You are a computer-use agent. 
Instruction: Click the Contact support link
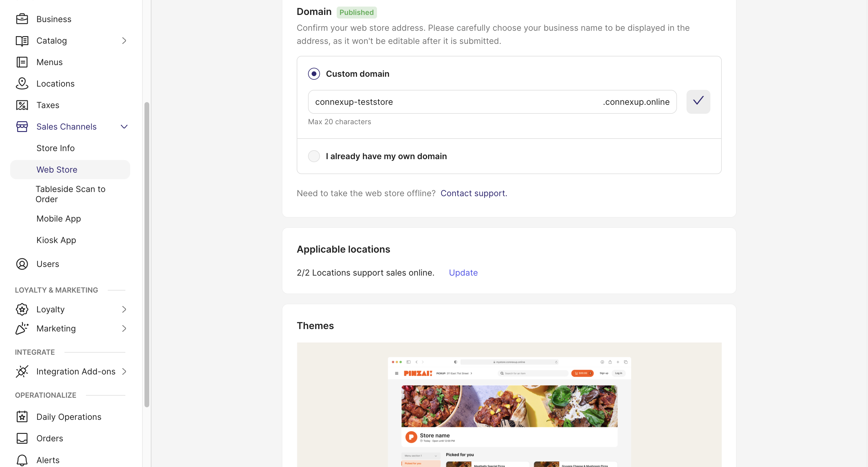tap(473, 193)
